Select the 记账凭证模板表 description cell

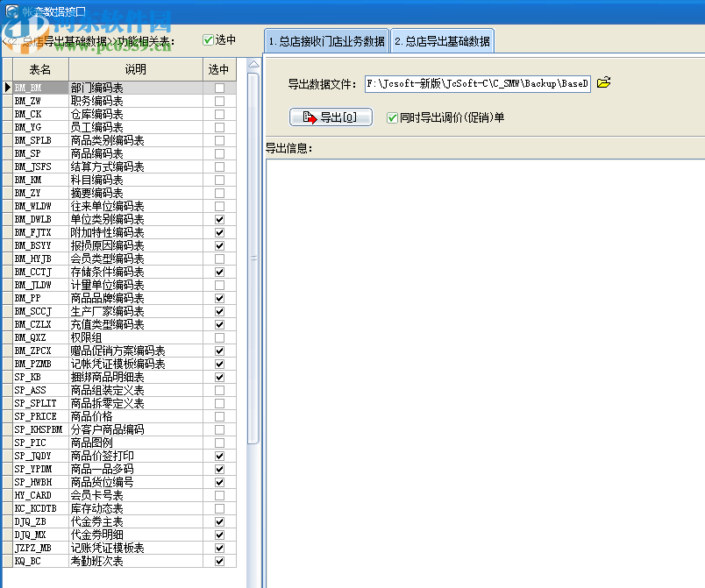[x=136, y=548]
